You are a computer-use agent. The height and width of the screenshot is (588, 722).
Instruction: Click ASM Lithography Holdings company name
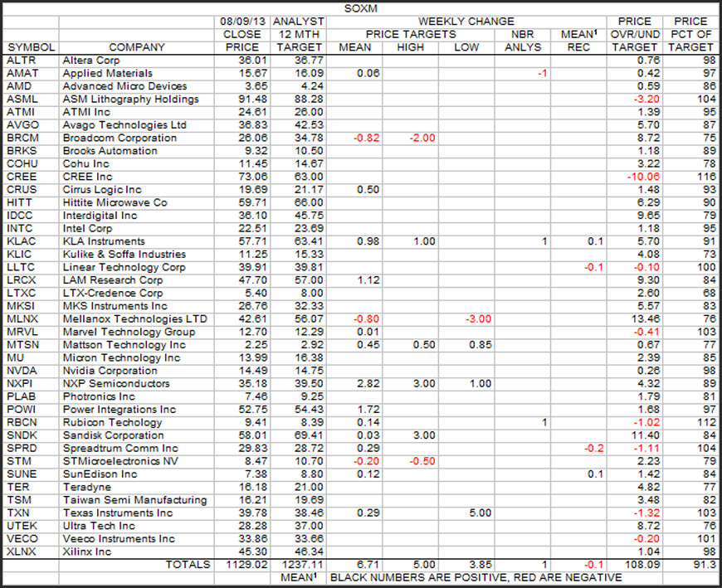click(x=131, y=99)
